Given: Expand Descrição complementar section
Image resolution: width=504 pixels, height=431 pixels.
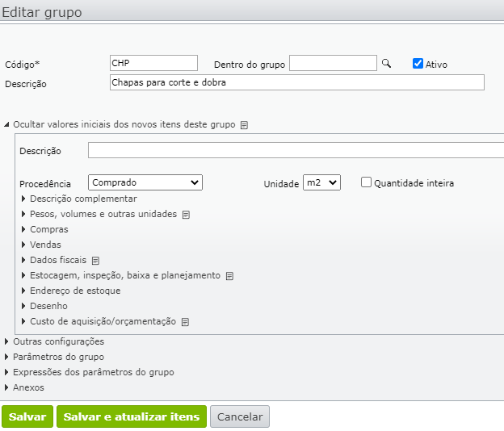Looking at the screenshot, I should [x=80, y=199].
